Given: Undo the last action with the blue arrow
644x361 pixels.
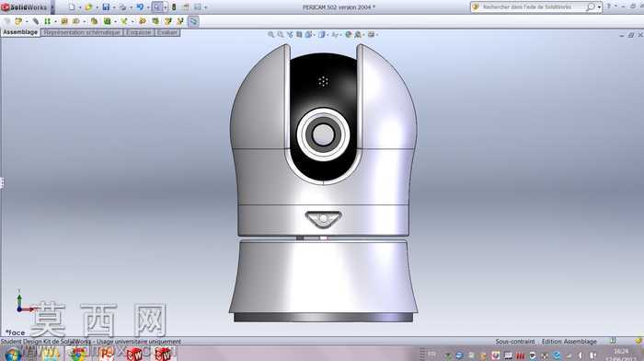Looking at the screenshot, I should (140, 7).
